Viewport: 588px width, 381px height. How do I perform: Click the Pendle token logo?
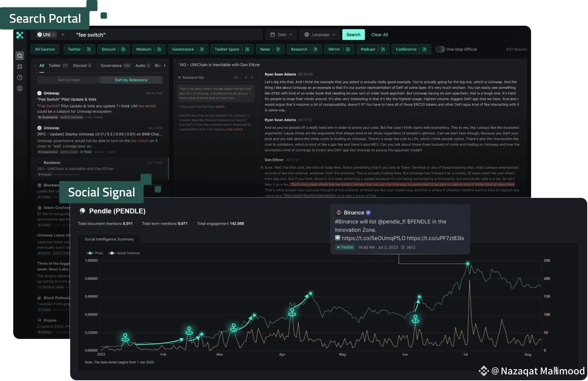tap(82, 211)
